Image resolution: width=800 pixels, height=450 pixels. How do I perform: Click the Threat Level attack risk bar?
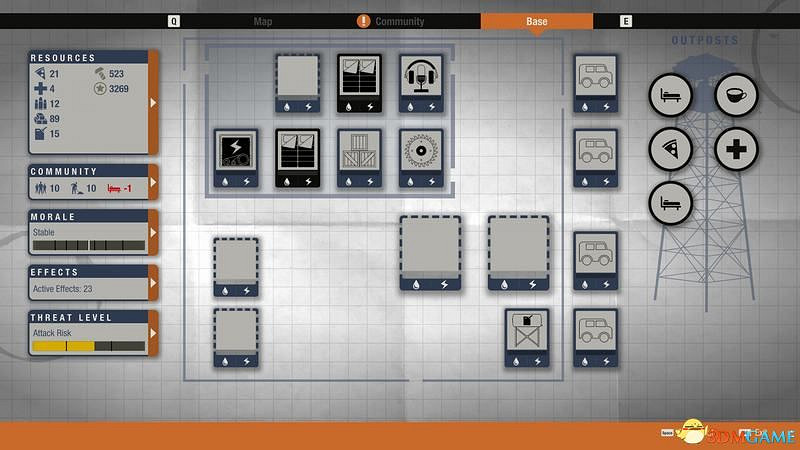pos(88,346)
